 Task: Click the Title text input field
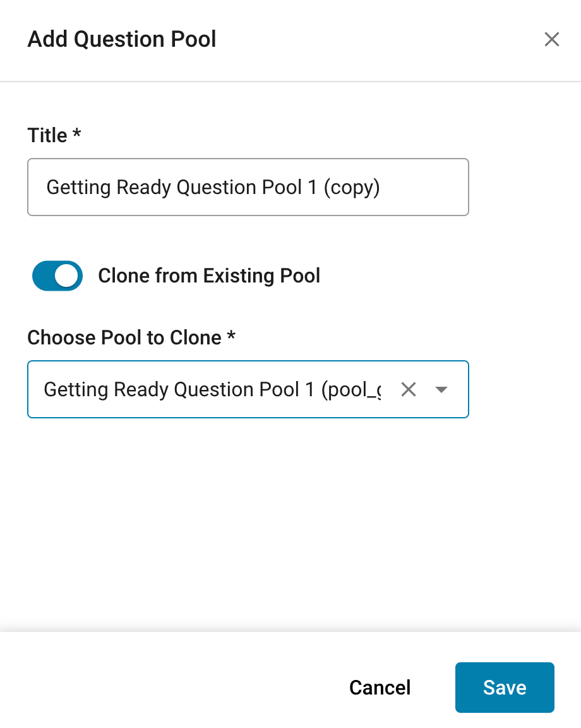pyautogui.click(x=248, y=187)
